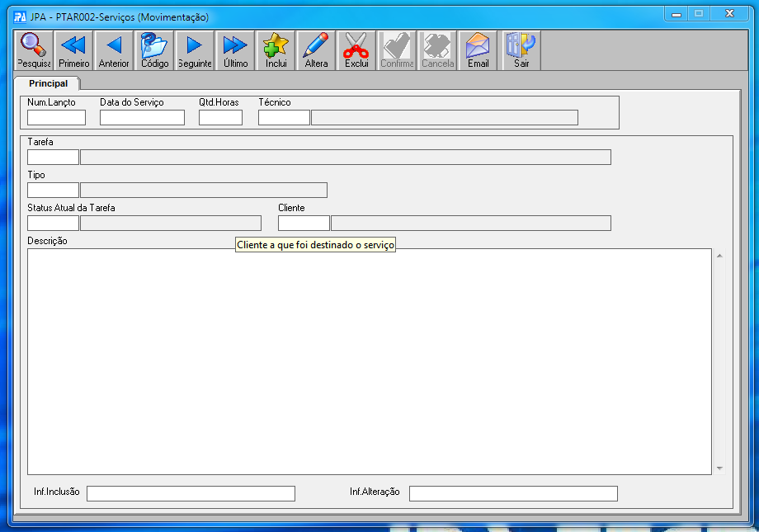Screen dimensions: 759x532
Task: Click the Tarefa description display field
Action: pos(346,158)
